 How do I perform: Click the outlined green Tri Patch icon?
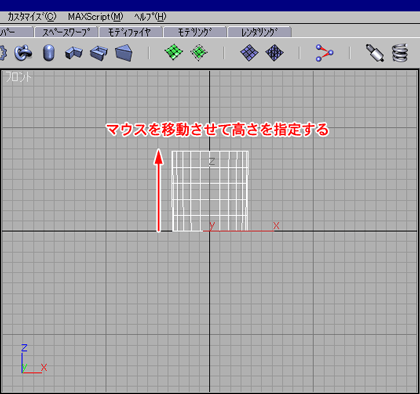tap(199, 53)
